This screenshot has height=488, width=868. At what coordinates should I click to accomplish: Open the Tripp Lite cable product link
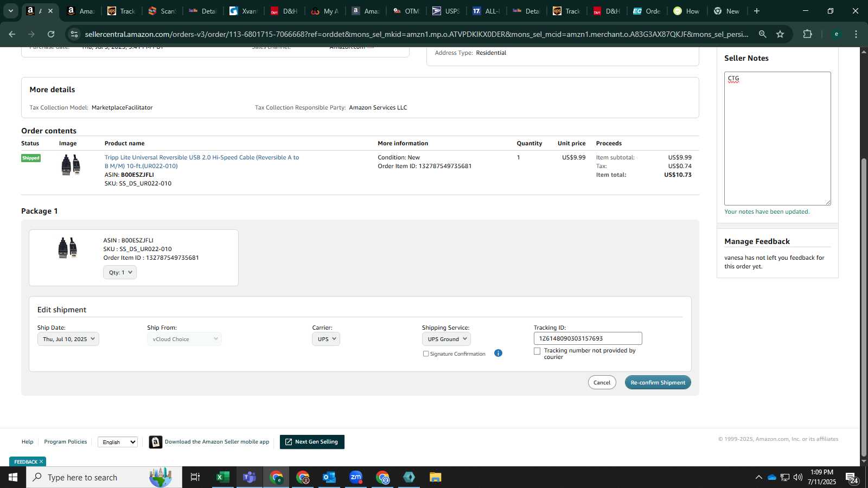[202, 162]
